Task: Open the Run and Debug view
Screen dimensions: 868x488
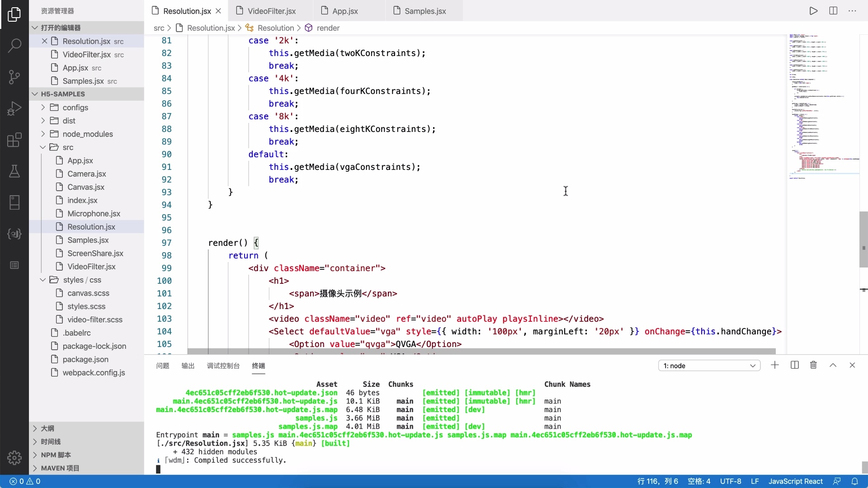Action: (x=14, y=108)
